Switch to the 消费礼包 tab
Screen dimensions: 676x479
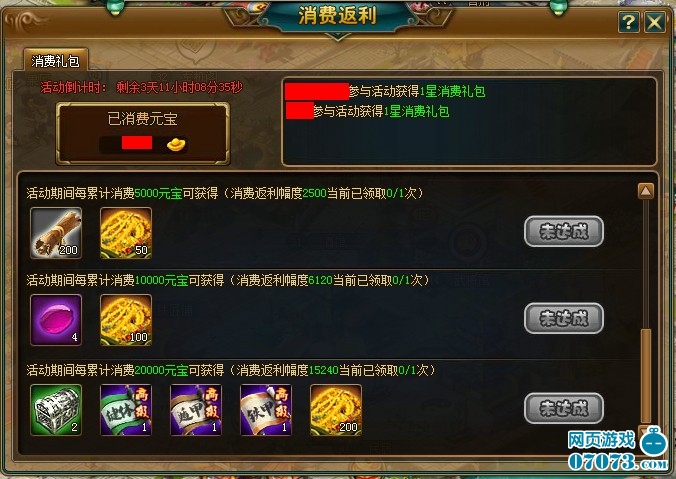pyautogui.click(x=56, y=61)
